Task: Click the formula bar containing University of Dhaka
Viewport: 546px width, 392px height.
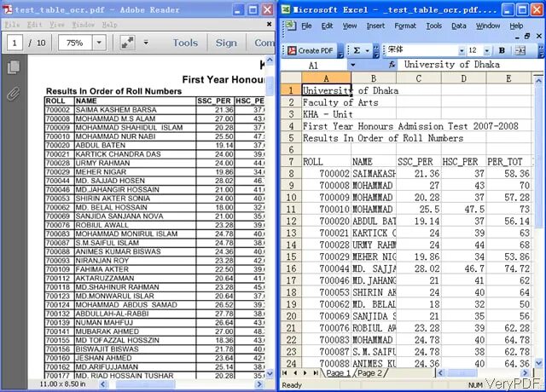Action: pyautogui.click(x=471, y=65)
